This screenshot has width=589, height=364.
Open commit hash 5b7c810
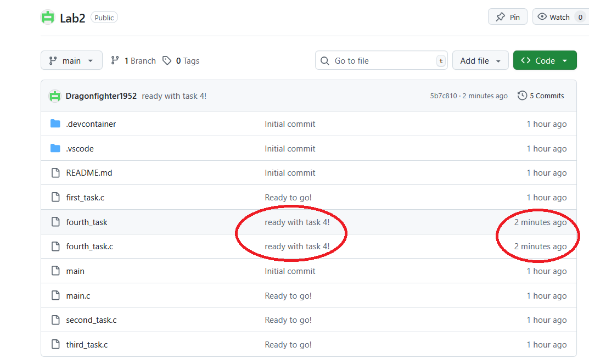point(443,96)
